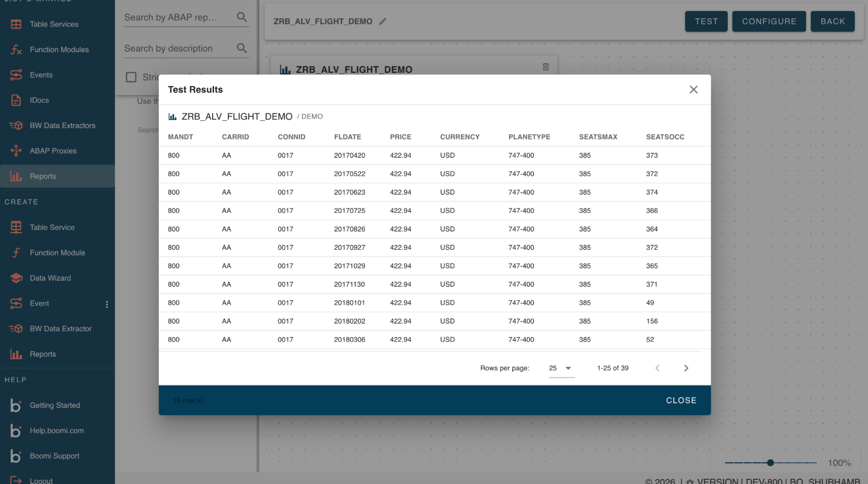868x484 pixels.
Task: Go to next page of results
Action: click(x=686, y=368)
